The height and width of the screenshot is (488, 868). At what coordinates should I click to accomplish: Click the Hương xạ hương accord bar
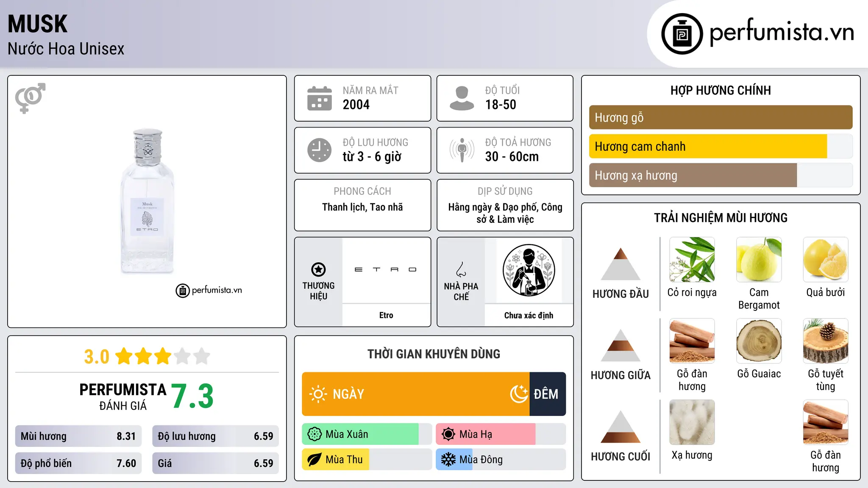721,175
